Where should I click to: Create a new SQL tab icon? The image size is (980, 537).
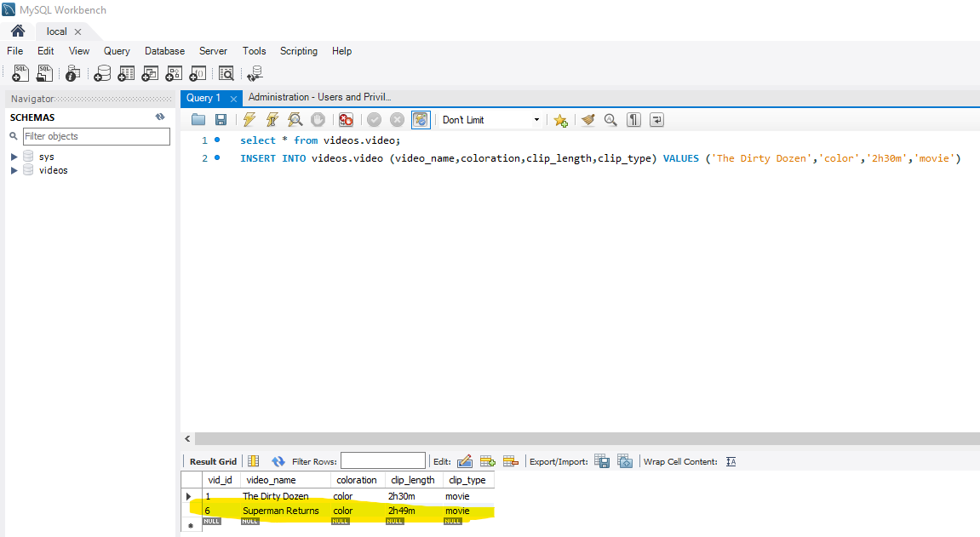point(20,74)
